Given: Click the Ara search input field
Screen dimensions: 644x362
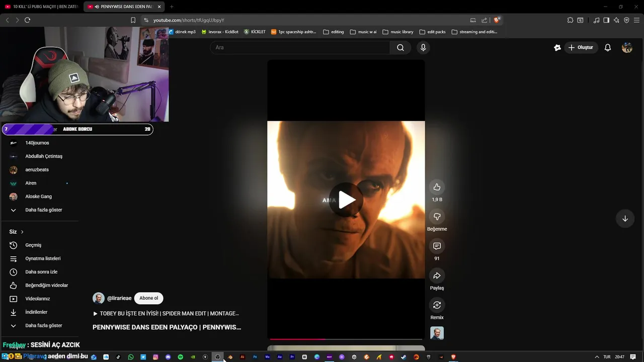Looking at the screenshot, I should 300,47.
